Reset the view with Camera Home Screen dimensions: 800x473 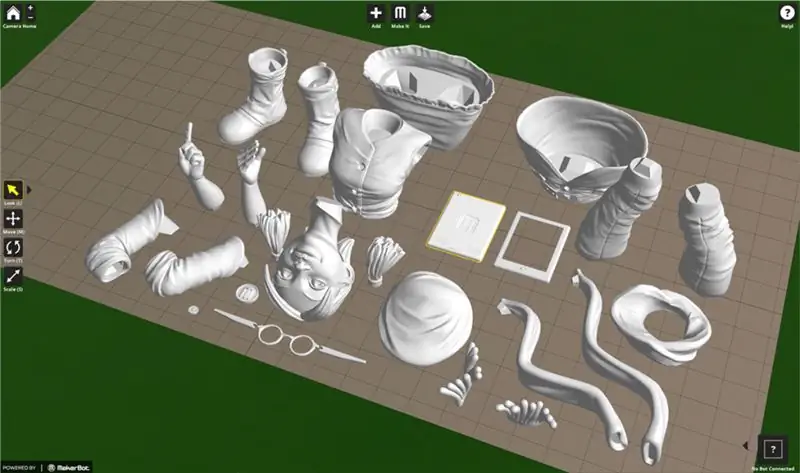[13, 13]
